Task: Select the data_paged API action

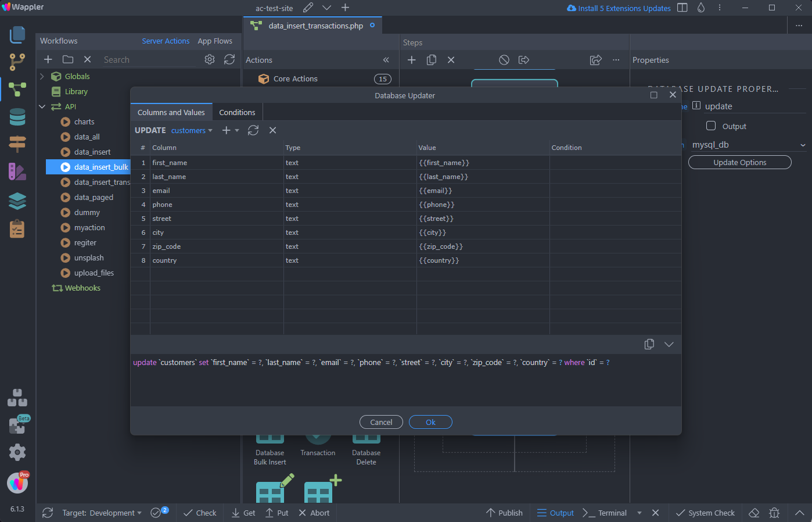Action: [94, 198]
